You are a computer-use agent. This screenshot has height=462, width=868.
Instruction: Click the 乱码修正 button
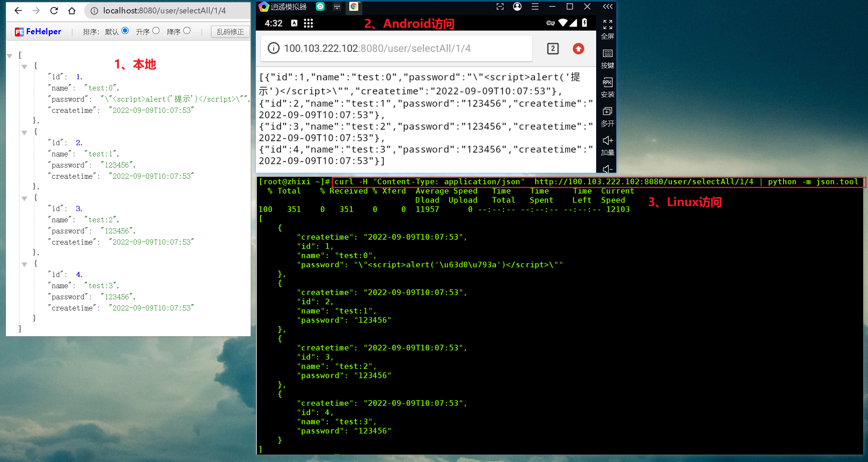tap(230, 32)
